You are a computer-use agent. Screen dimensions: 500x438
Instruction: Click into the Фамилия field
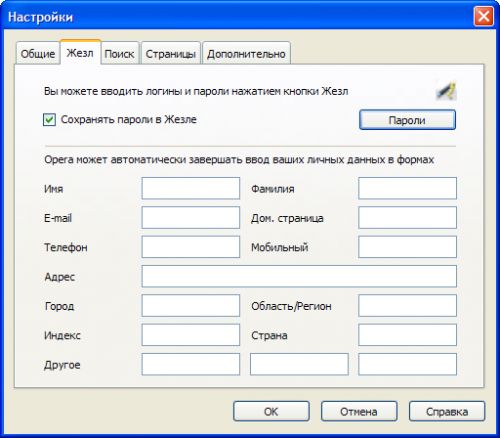point(407,188)
